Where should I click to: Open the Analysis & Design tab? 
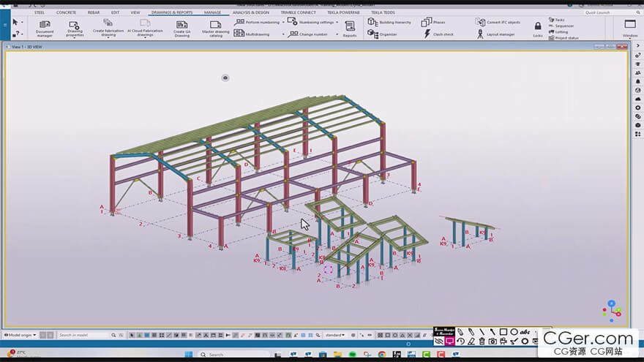[250, 12]
